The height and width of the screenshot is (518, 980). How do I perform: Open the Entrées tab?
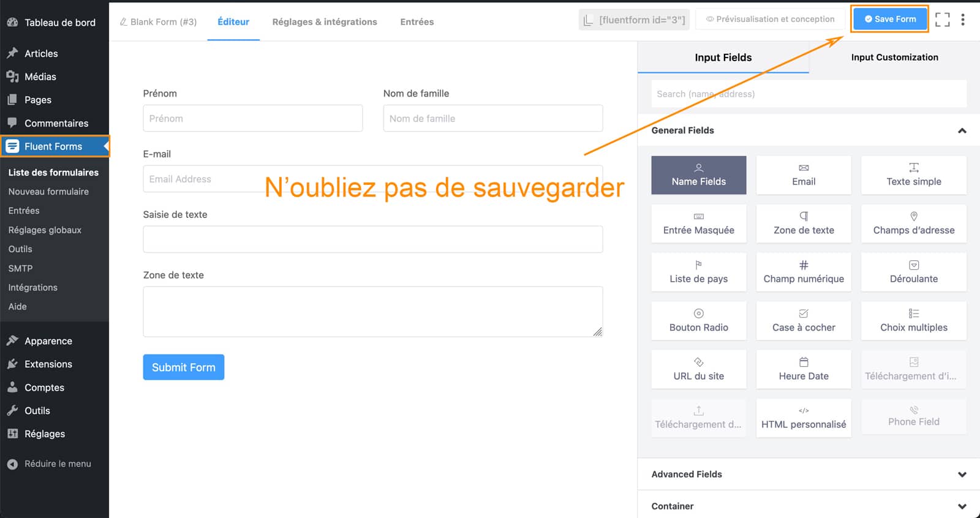tap(417, 22)
